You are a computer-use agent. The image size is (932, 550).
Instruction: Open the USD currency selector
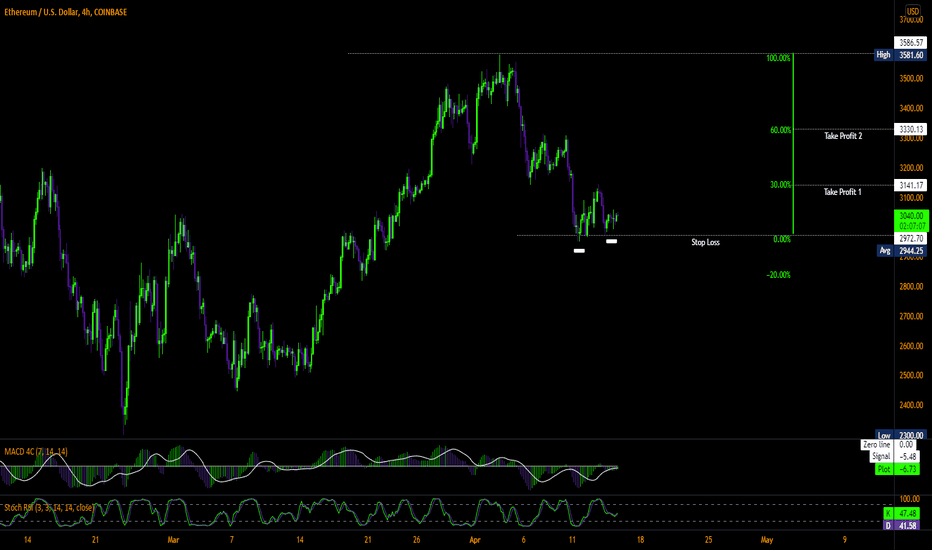(x=912, y=11)
